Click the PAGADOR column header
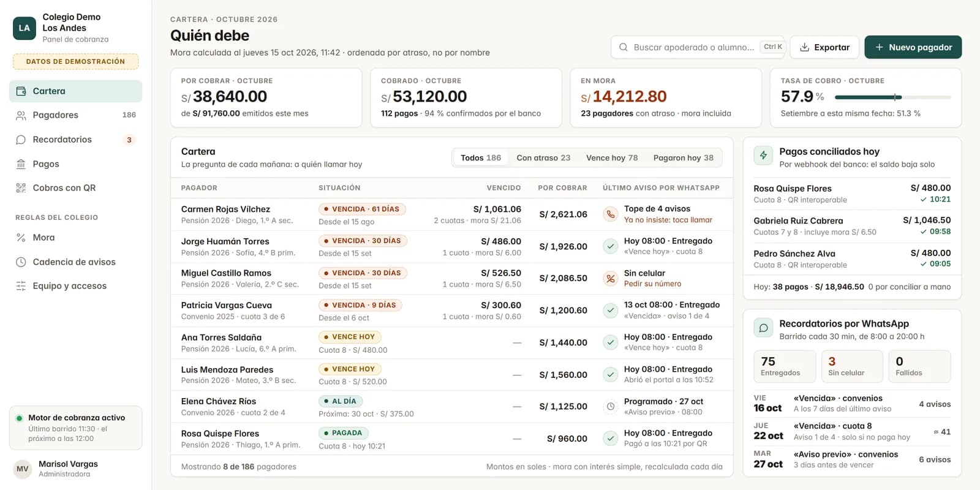 coord(199,188)
